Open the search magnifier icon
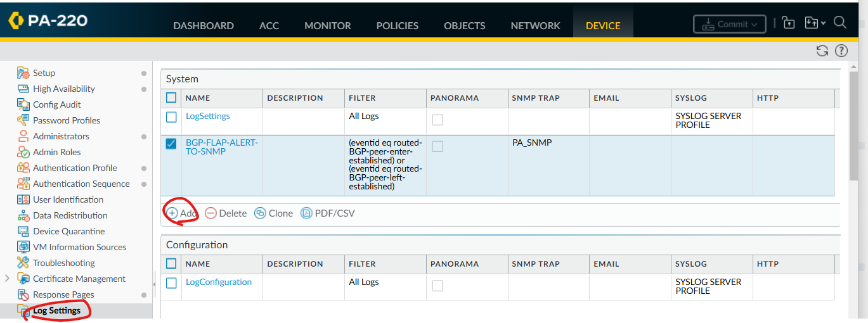This screenshot has width=868, height=323. tap(840, 23)
